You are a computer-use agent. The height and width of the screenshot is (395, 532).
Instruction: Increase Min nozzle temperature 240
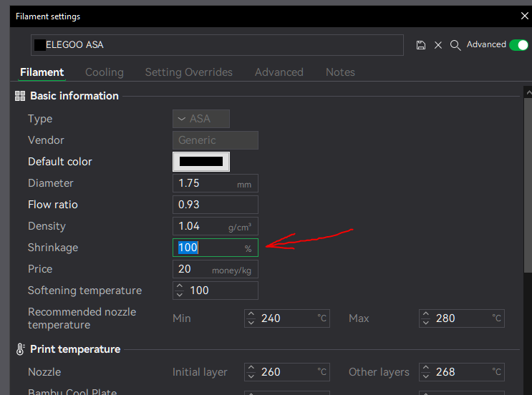pos(251,314)
